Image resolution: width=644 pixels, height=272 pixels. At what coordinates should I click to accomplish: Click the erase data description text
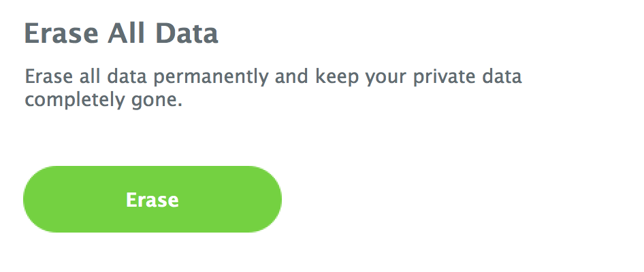(x=272, y=88)
